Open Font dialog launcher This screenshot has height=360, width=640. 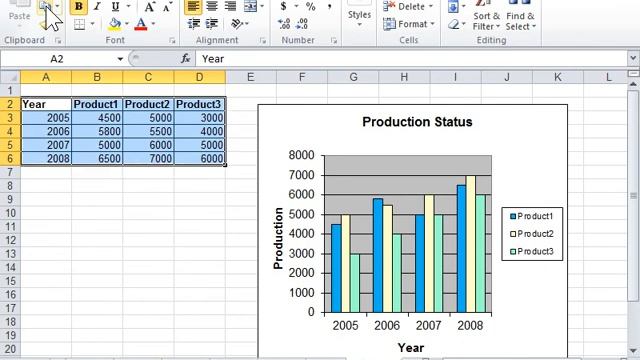tap(172, 40)
